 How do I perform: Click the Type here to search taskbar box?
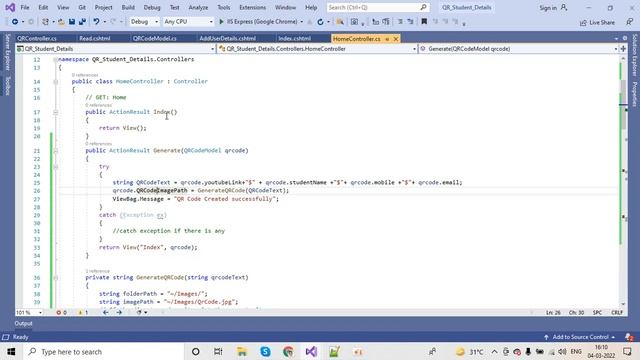tap(104, 351)
